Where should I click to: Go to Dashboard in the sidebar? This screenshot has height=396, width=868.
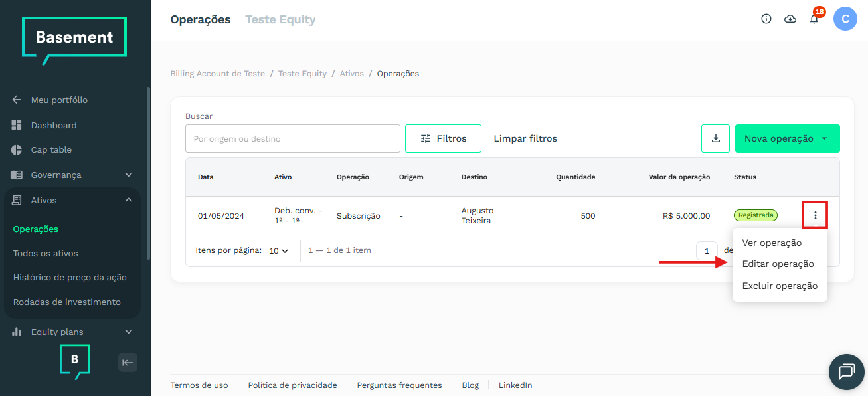(x=54, y=125)
